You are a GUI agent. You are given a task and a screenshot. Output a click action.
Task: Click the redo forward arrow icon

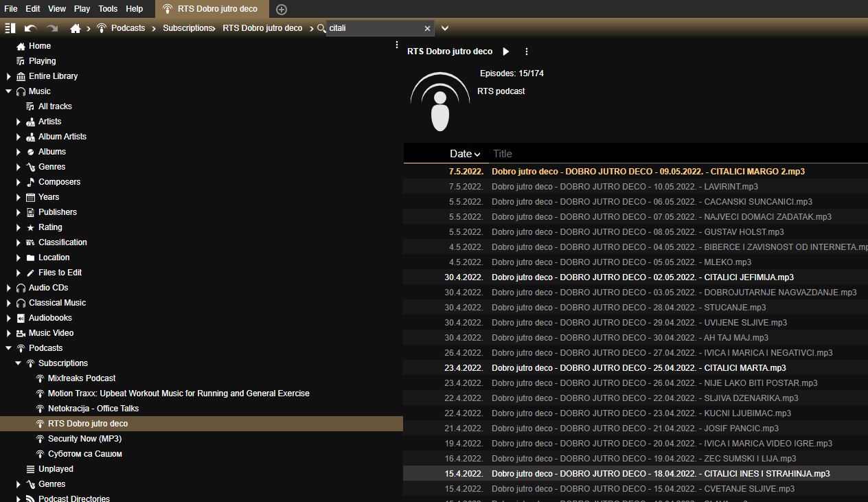click(52, 28)
